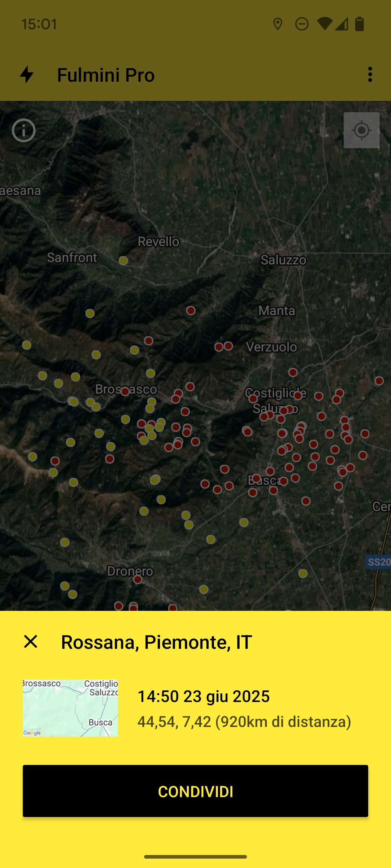Tap the Revello map label

(x=159, y=242)
